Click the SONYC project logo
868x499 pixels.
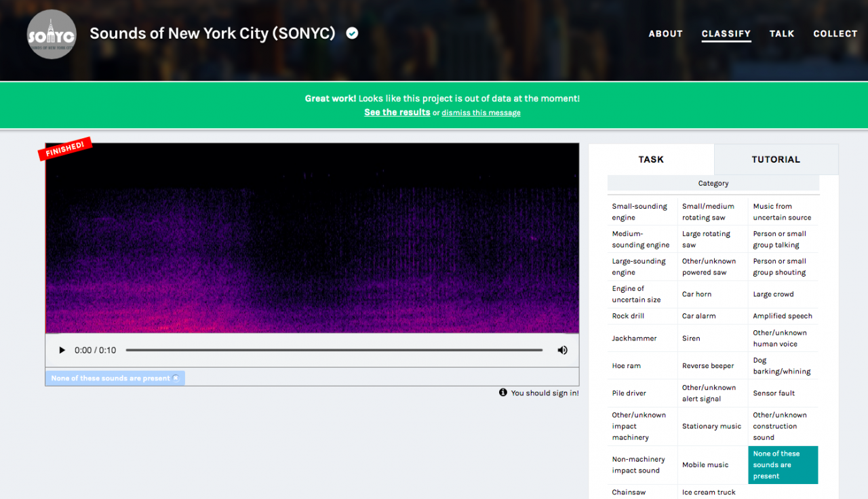point(52,34)
